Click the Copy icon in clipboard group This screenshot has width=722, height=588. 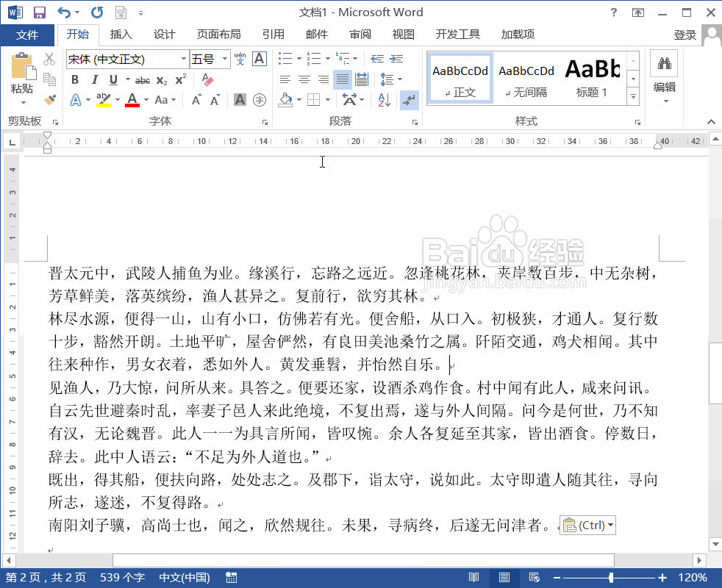49,79
